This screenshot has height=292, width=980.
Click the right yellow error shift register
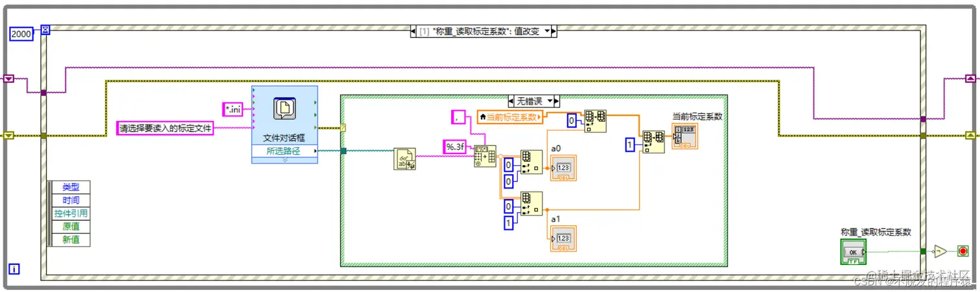click(x=970, y=135)
